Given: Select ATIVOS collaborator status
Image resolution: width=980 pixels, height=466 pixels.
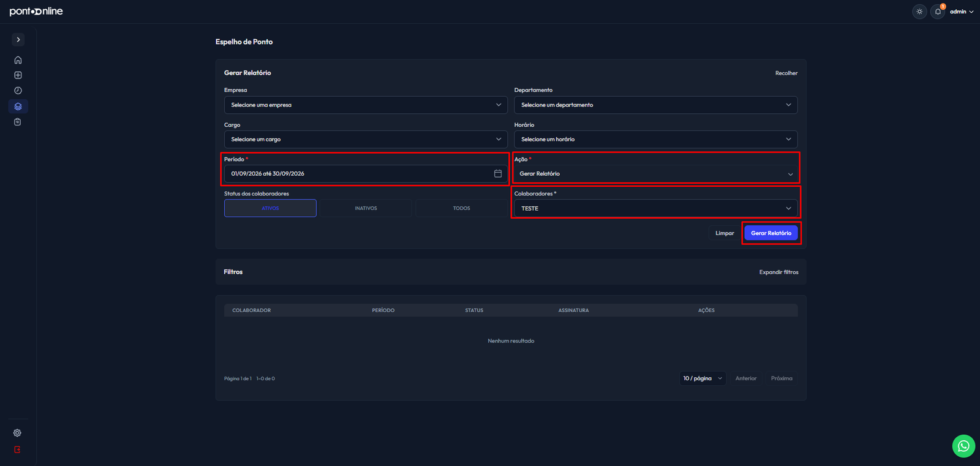Looking at the screenshot, I should pyautogui.click(x=270, y=208).
